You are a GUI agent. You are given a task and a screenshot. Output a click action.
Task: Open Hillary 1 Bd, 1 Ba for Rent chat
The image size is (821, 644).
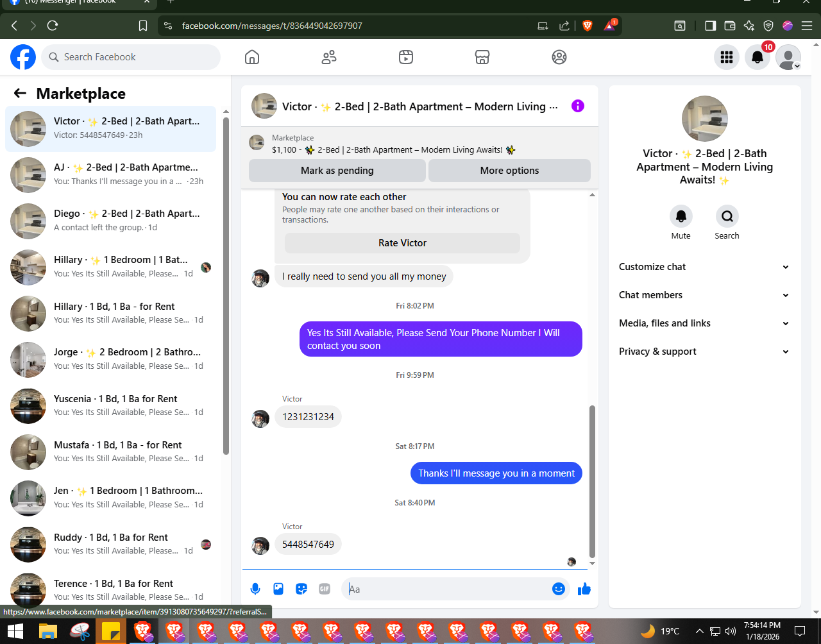click(111, 313)
